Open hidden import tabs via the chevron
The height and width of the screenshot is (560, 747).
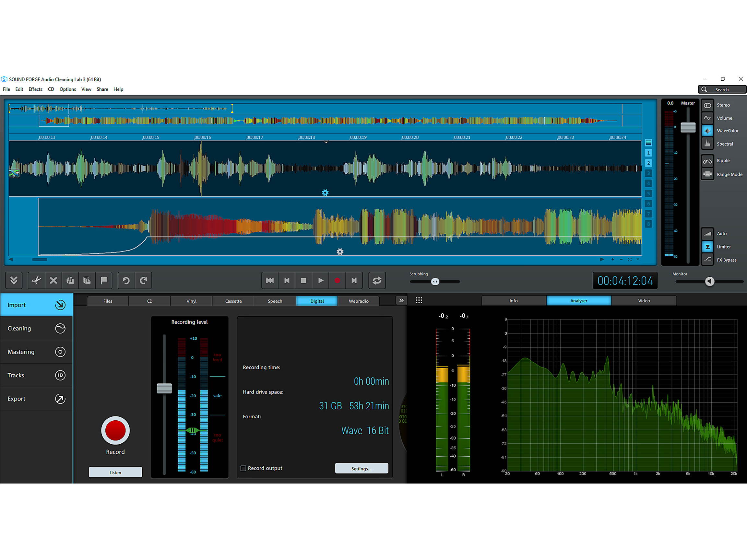[x=401, y=300]
